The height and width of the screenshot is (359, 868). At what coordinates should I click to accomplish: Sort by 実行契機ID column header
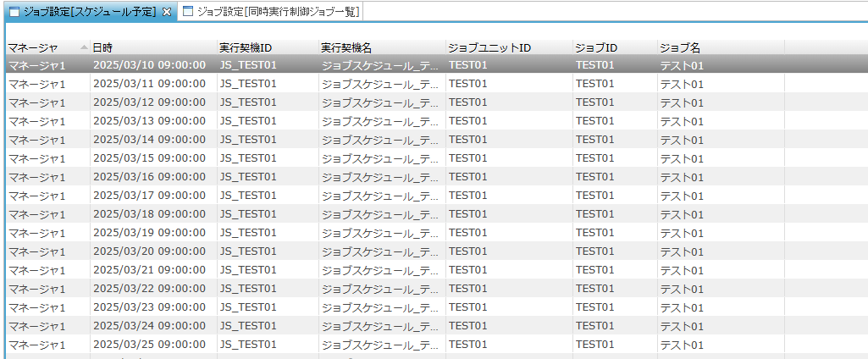[246, 47]
